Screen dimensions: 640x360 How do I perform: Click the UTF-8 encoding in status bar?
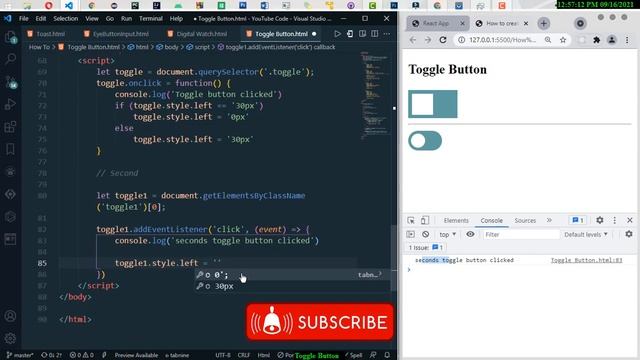click(x=223, y=355)
